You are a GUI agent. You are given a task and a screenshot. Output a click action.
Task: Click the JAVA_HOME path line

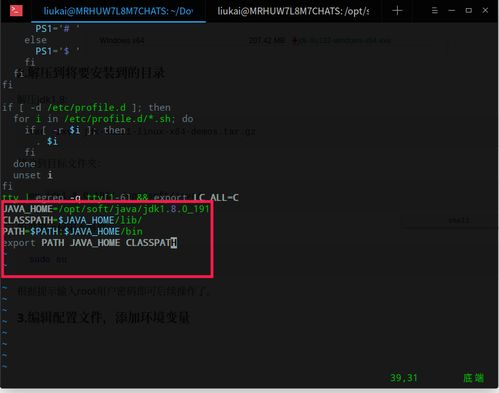click(x=106, y=209)
